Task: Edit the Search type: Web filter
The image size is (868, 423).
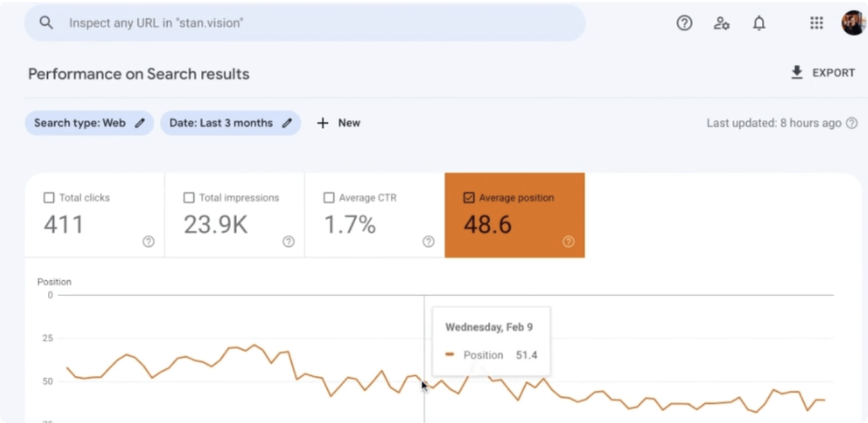Action: pyautogui.click(x=89, y=123)
